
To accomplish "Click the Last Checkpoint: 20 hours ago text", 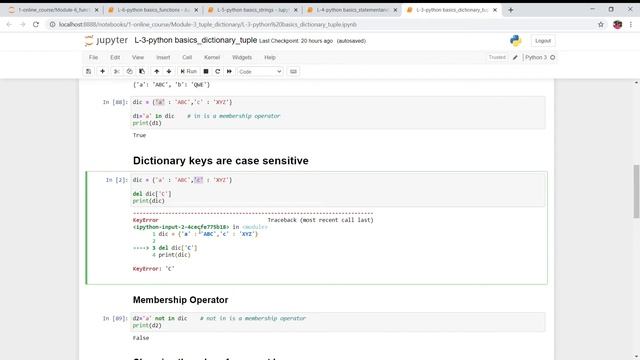I will pos(296,41).
